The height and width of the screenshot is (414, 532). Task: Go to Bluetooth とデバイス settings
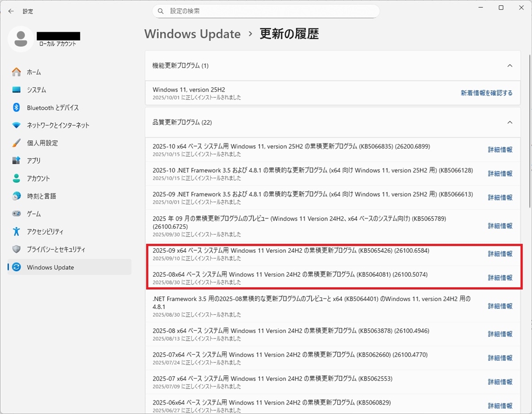(69, 107)
